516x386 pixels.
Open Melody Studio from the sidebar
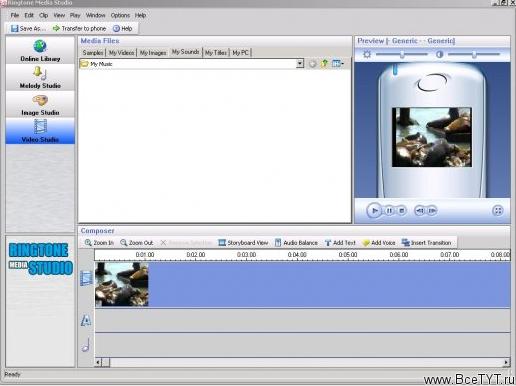click(40, 77)
